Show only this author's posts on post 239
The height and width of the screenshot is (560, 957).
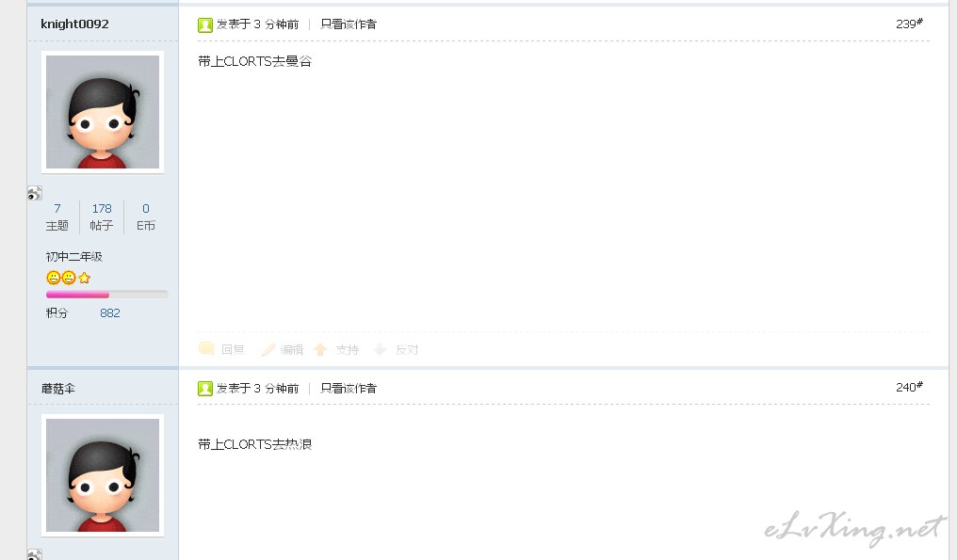[x=349, y=24]
